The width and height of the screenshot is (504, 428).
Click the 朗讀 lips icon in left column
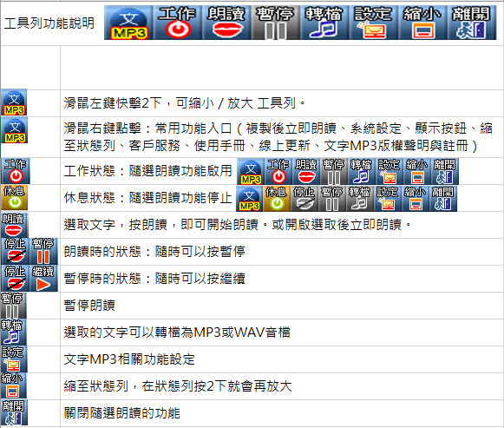tap(14, 225)
